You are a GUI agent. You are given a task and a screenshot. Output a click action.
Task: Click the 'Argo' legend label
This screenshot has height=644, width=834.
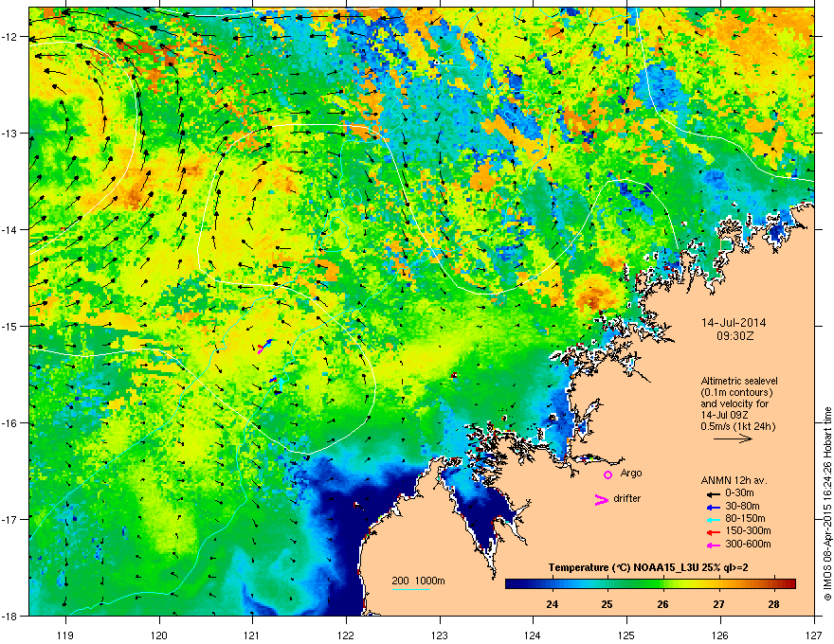[631, 473]
